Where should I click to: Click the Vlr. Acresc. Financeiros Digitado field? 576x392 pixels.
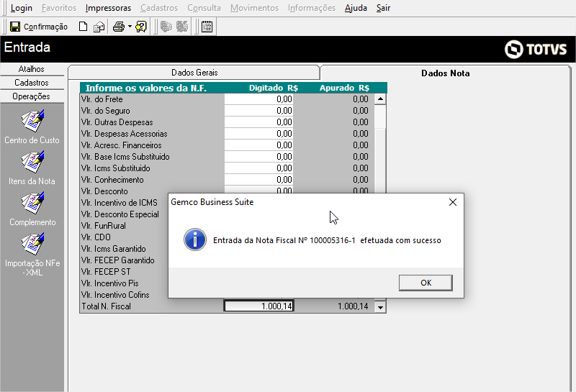click(x=259, y=145)
